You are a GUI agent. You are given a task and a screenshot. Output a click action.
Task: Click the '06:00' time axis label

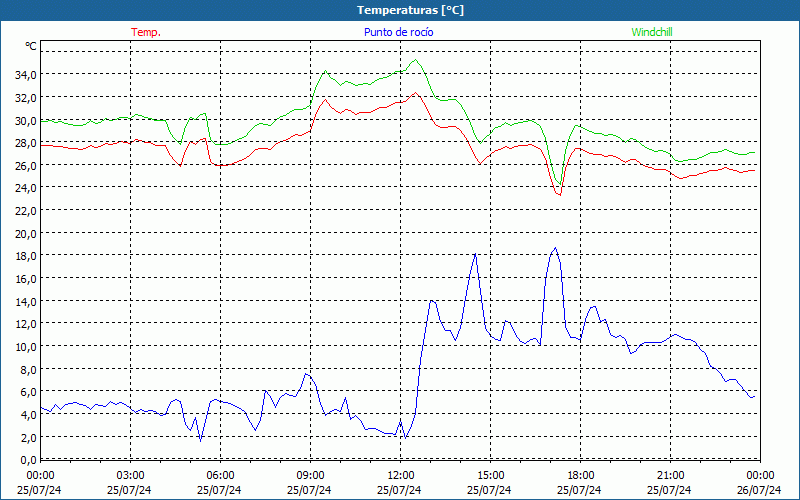coord(220,476)
